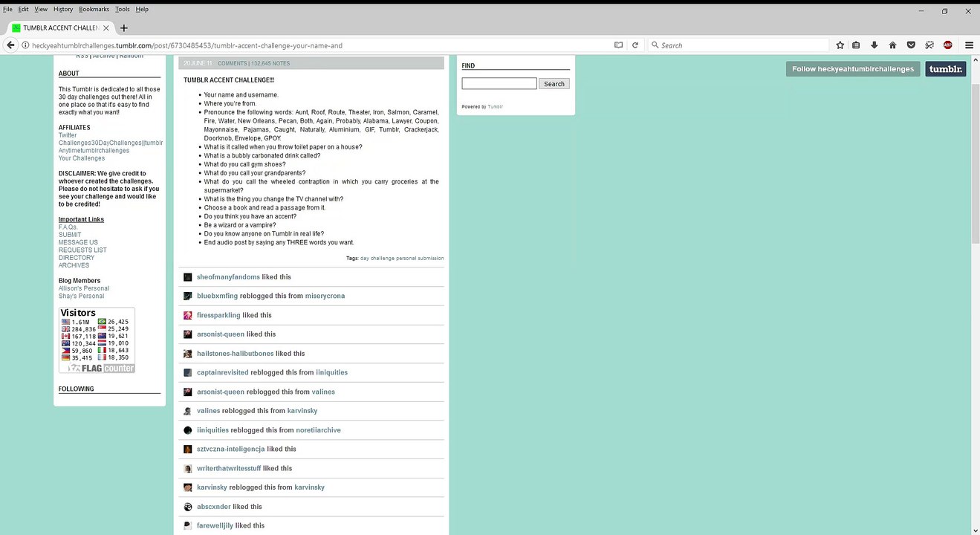Focus the FIND text input field
Viewport: 980px width, 535px height.
click(499, 84)
